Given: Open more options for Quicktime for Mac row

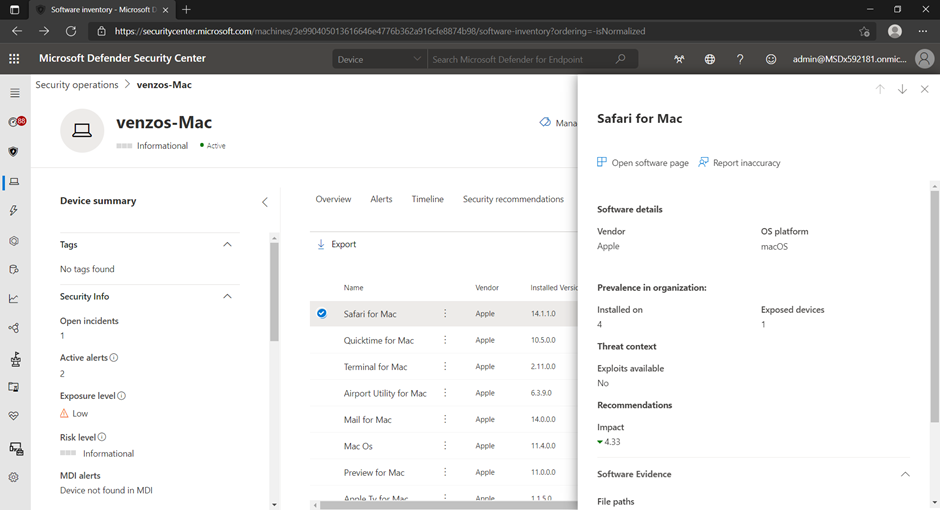Looking at the screenshot, I should [x=445, y=340].
